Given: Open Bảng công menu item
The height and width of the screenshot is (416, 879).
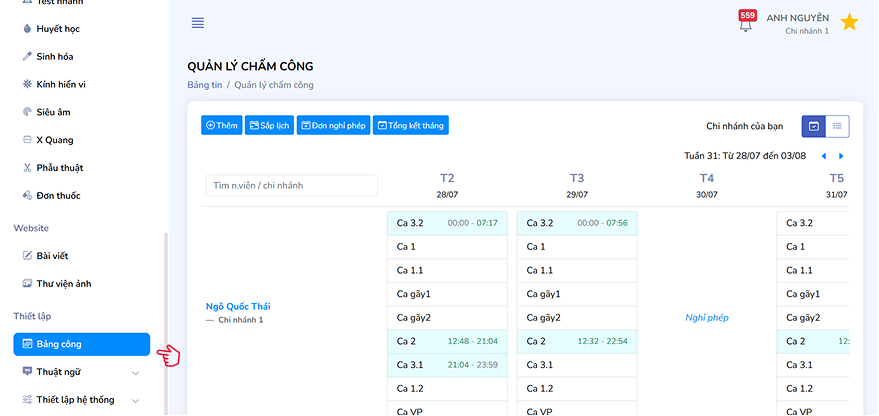Looking at the screenshot, I should point(81,344).
